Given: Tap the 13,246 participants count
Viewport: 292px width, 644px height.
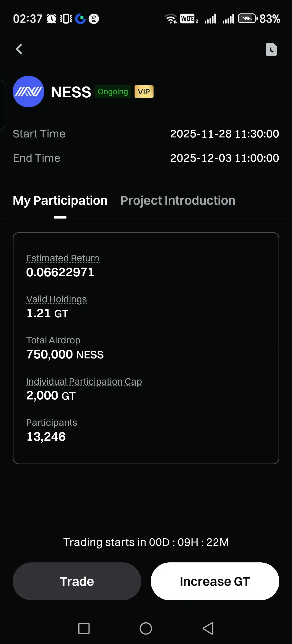Looking at the screenshot, I should 46,437.
